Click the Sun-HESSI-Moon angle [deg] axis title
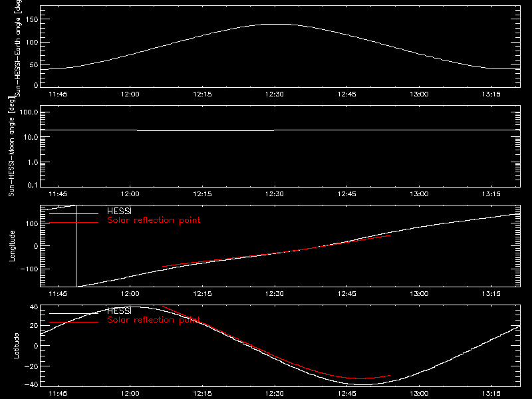This screenshot has width=532, height=399. pos(11,146)
